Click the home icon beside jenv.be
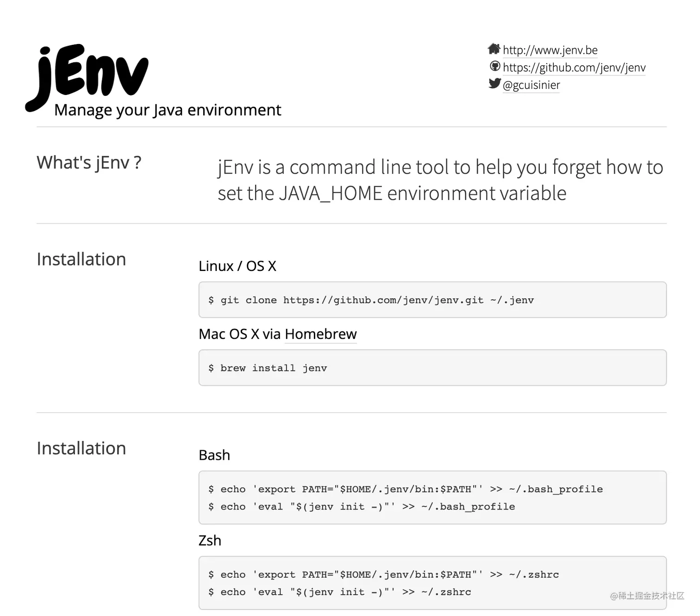 click(494, 49)
